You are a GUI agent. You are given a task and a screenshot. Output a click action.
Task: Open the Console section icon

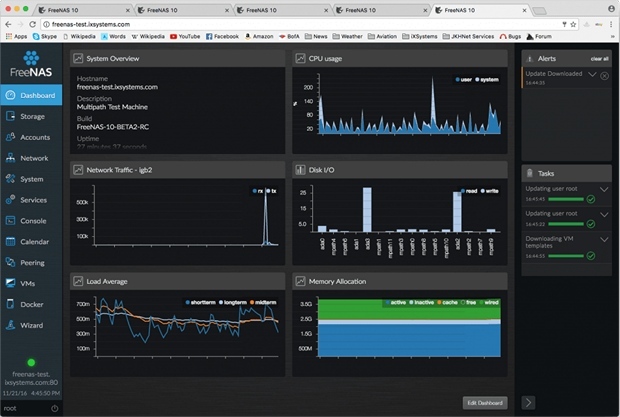click(x=11, y=221)
